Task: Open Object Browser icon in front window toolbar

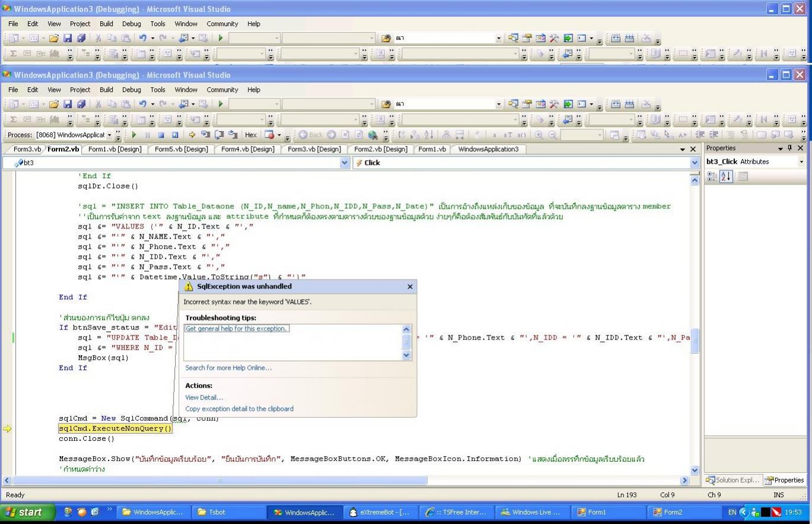Action: tap(540, 104)
